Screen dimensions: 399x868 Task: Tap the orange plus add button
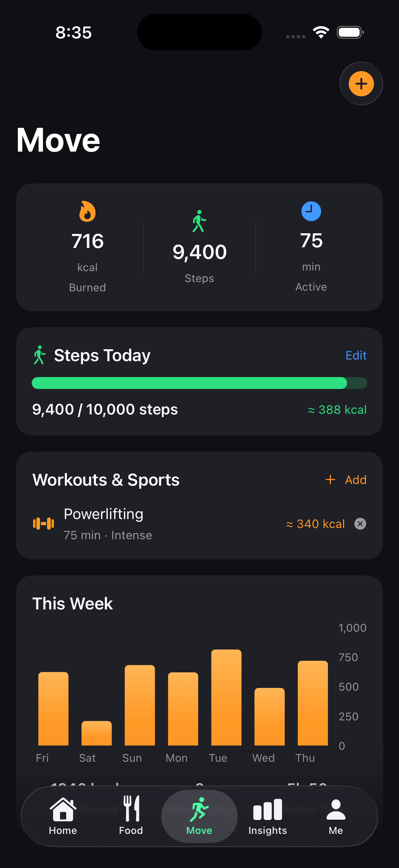tap(361, 83)
